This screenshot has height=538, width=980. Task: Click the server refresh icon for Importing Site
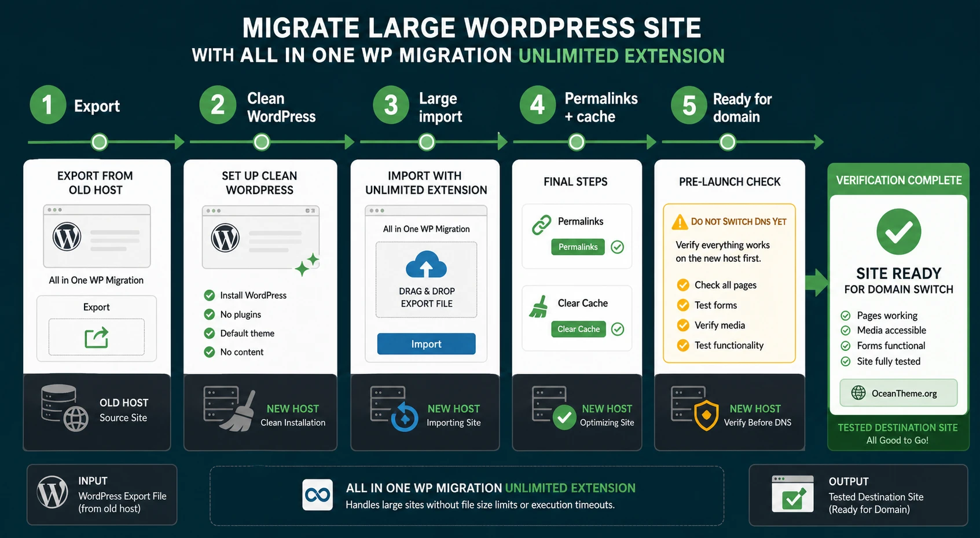pos(394,409)
